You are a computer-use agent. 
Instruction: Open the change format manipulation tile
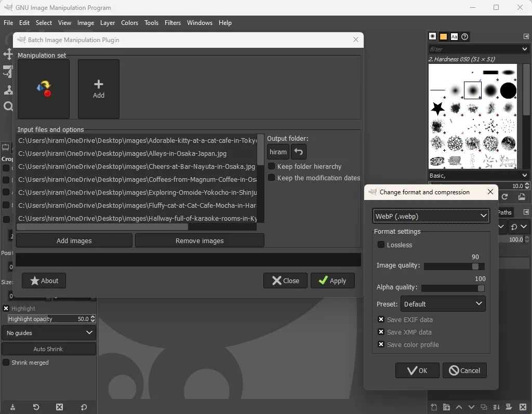click(x=44, y=89)
